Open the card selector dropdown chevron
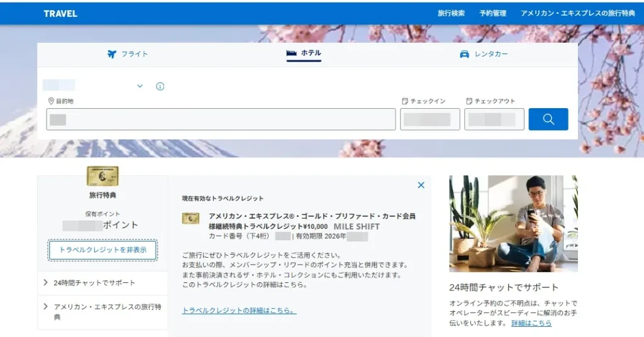 tap(140, 86)
